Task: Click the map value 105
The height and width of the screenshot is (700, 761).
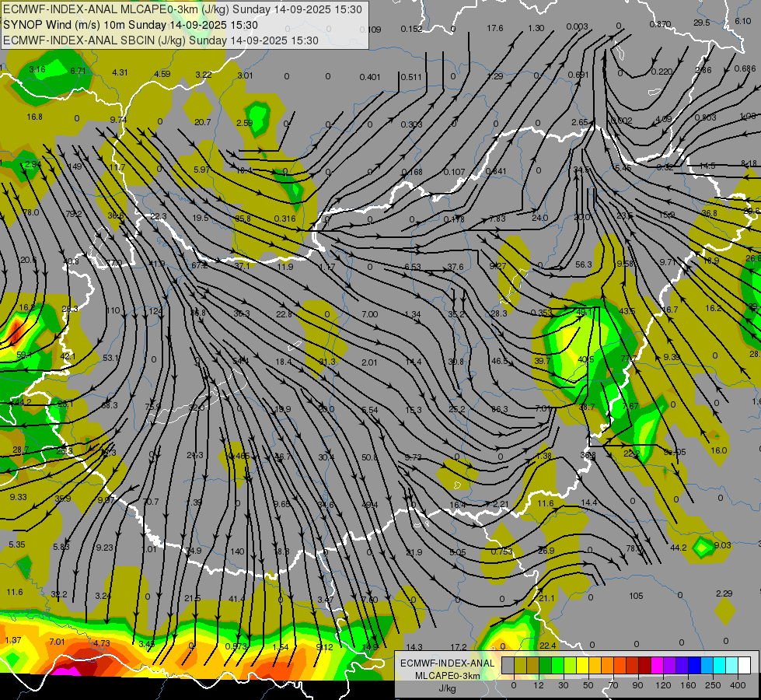Action: (636, 596)
